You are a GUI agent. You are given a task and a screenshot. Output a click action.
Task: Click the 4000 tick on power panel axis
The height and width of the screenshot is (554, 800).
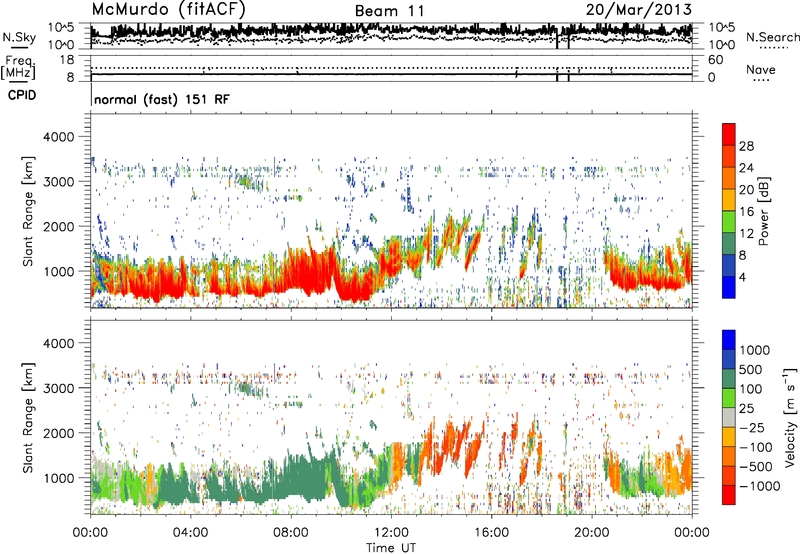coord(58,137)
